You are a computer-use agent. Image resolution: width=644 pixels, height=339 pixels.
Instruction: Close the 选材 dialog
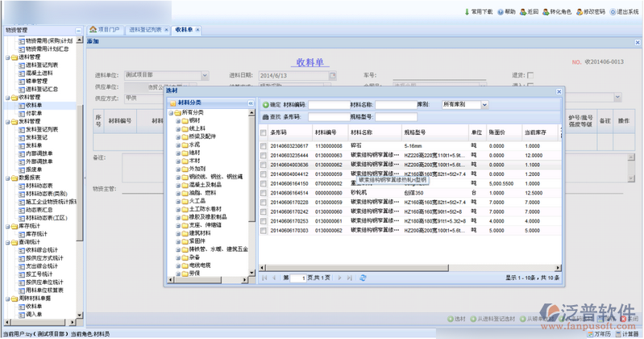[559, 92]
